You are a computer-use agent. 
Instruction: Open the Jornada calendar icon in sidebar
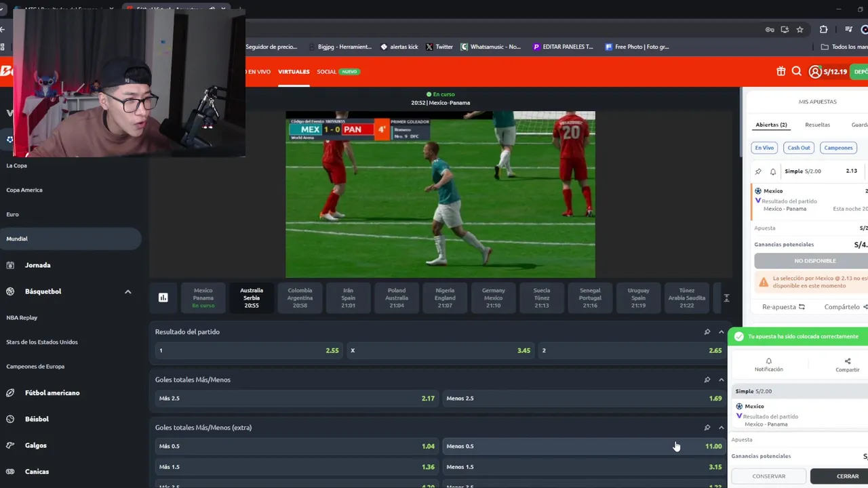[10, 265]
